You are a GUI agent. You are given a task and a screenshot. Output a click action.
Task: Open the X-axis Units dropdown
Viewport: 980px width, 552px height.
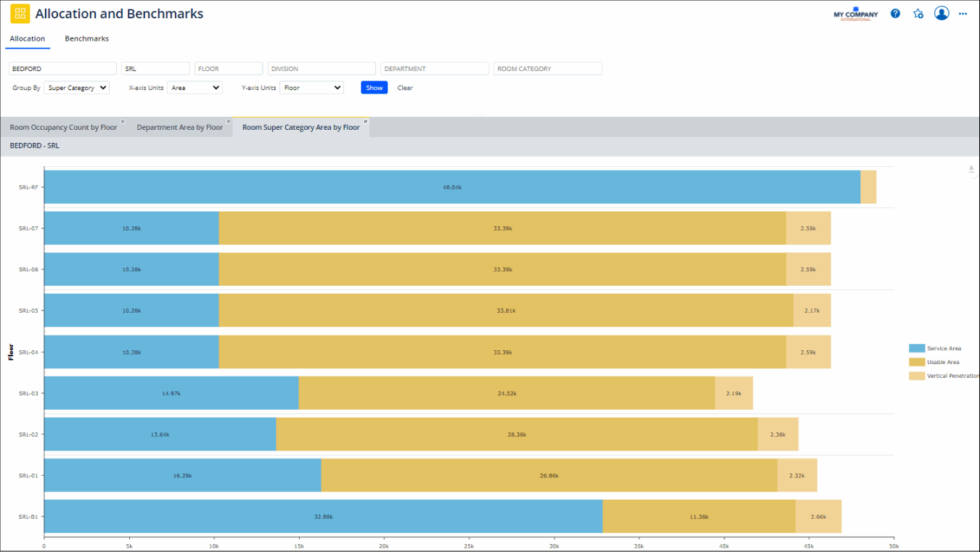[195, 87]
